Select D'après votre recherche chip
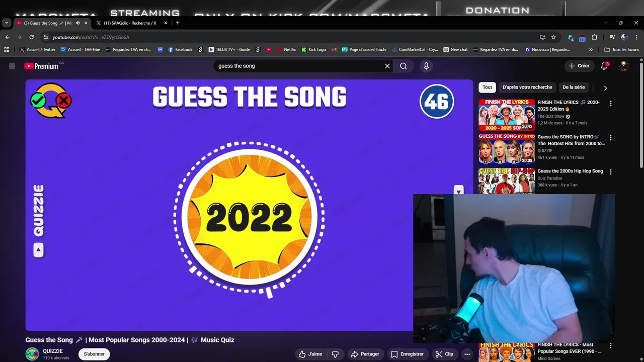Viewport: 644px width, 362px height. (527, 87)
